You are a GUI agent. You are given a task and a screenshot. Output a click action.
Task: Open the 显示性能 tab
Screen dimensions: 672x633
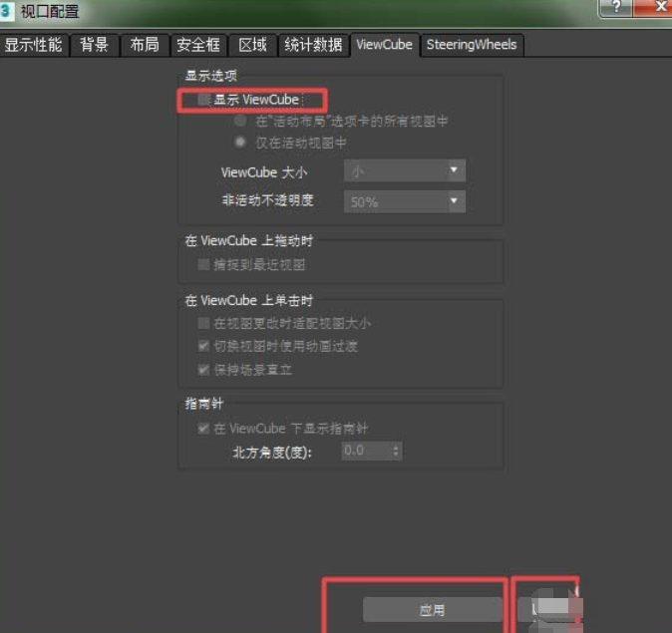33,45
